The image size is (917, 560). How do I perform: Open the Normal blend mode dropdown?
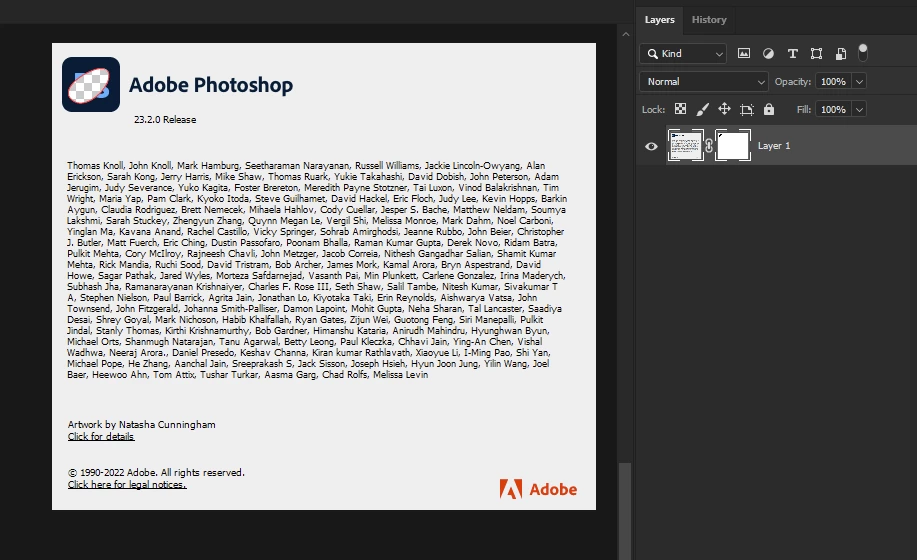click(x=704, y=82)
